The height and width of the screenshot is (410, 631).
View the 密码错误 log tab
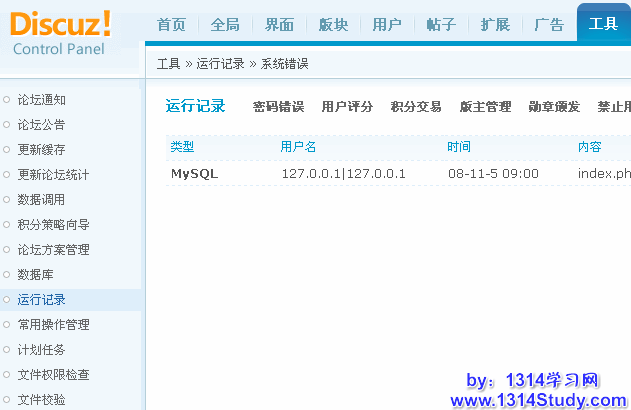click(x=278, y=107)
